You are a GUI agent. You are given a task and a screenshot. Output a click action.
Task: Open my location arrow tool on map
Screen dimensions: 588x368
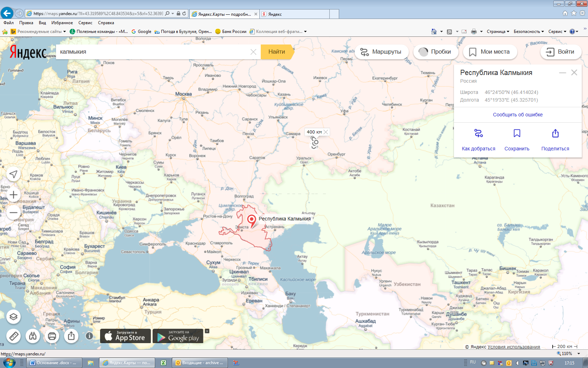(14, 174)
